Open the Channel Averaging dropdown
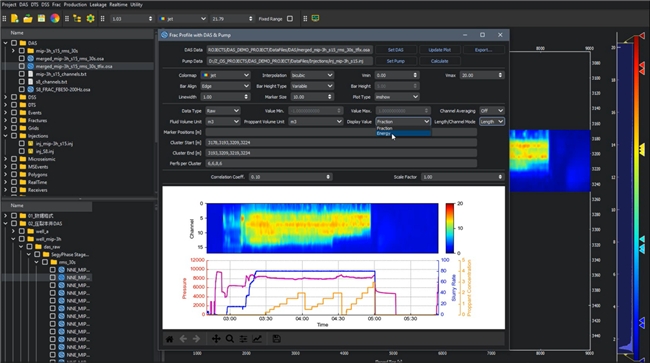 (x=492, y=111)
